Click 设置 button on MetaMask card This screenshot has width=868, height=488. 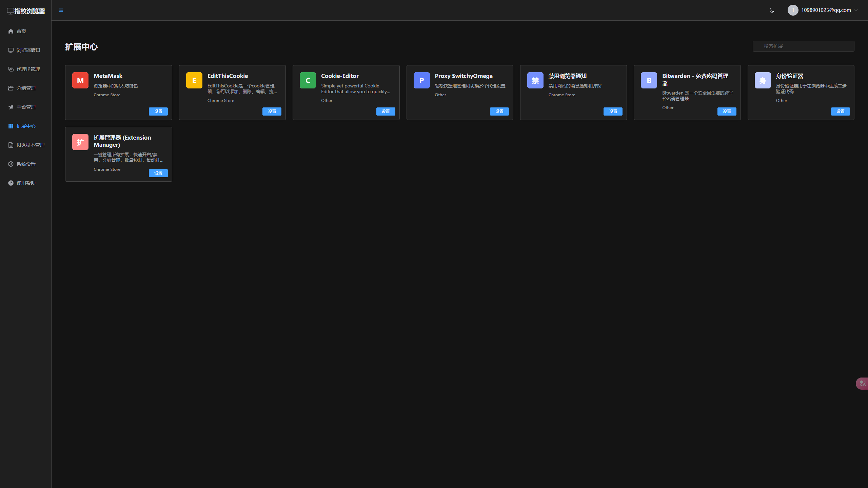(158, 111)
